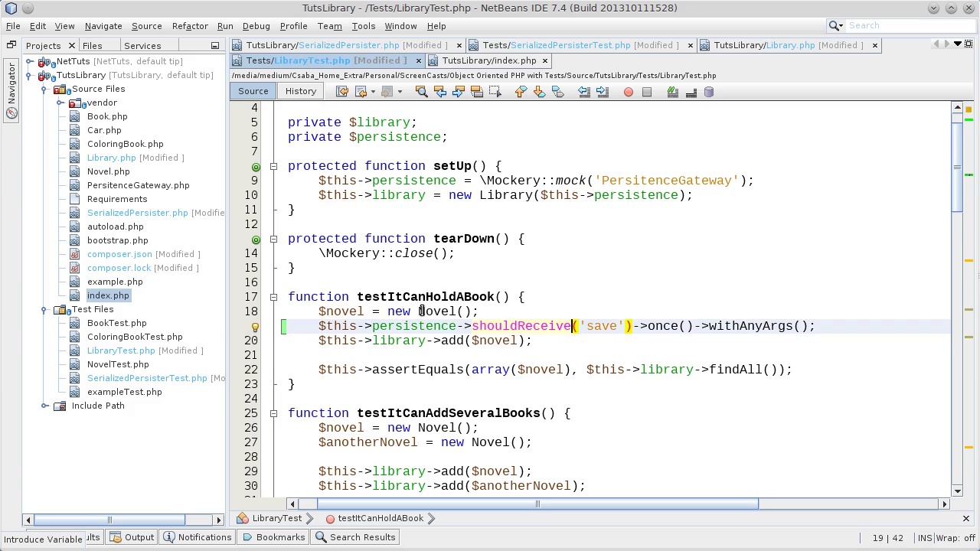Open the Refactor menu
980x551 pixels.
point(190,26)
